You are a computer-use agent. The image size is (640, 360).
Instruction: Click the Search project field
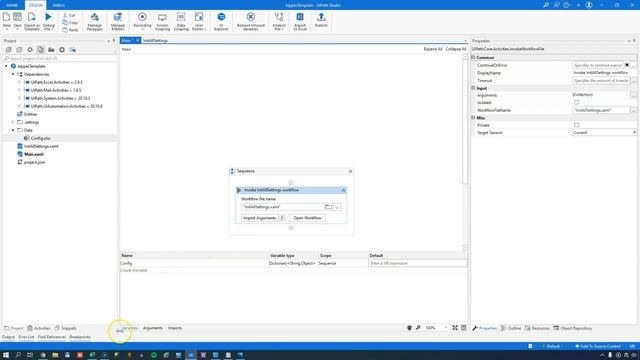coord(59,58)
